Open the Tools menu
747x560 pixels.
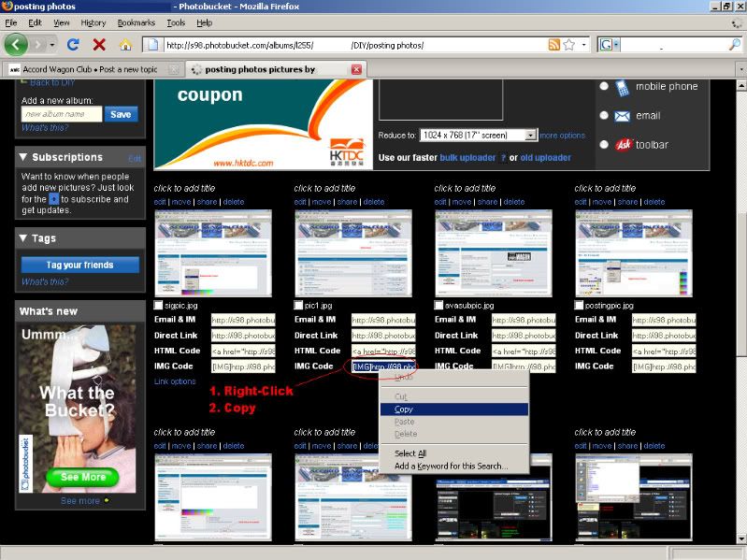[176, 22]
